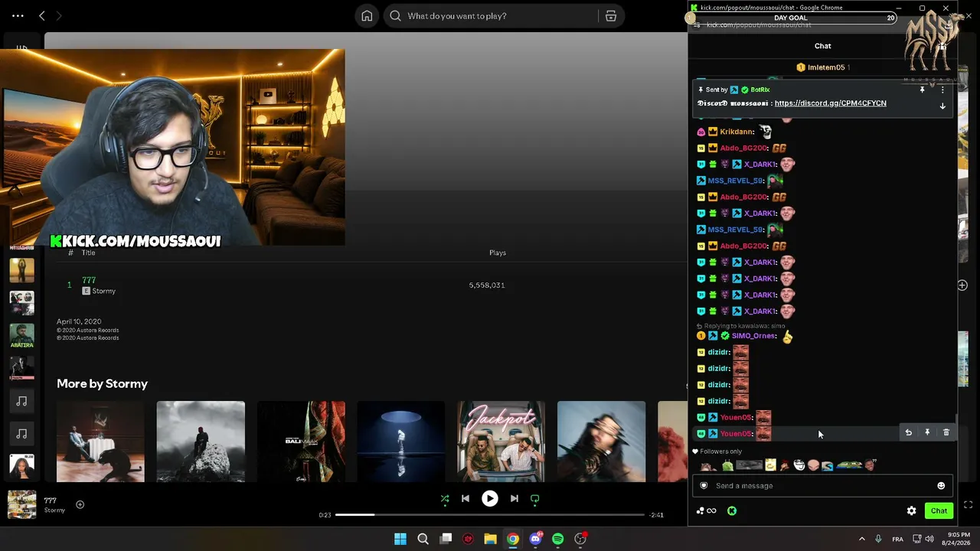This screenshot has height=551, width=980.
Task: Open OBS Studio from taskbar
Action: coord(580,540)
